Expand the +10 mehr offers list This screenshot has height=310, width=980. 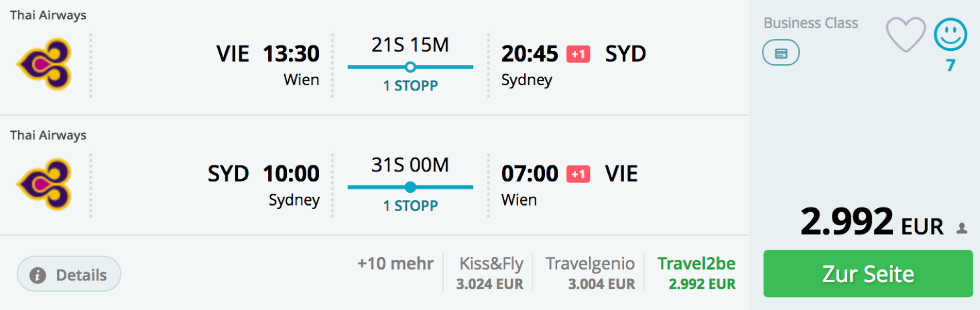(395, 263)
